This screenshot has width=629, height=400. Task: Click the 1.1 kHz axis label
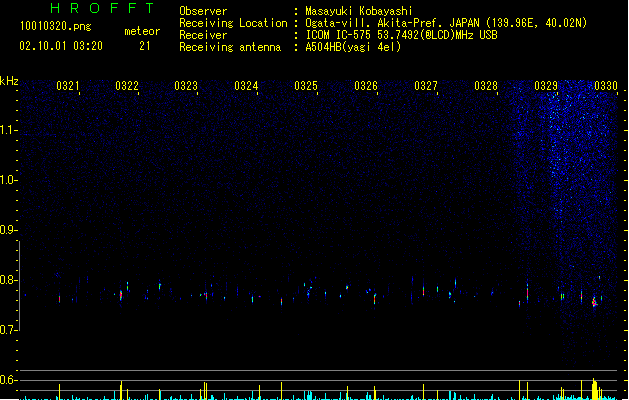pyautogui.click(x=8, y=130)
